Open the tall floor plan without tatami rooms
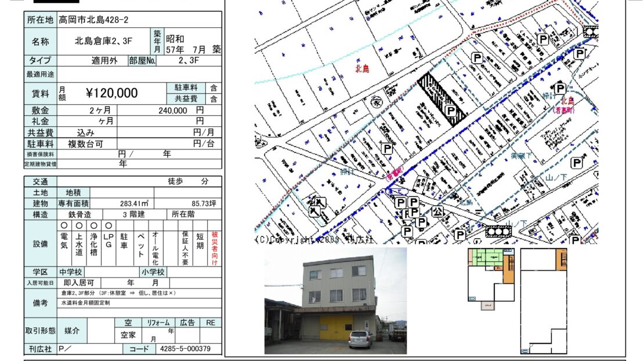This screenshot has height=361, width=644. (x=544, y=301)
